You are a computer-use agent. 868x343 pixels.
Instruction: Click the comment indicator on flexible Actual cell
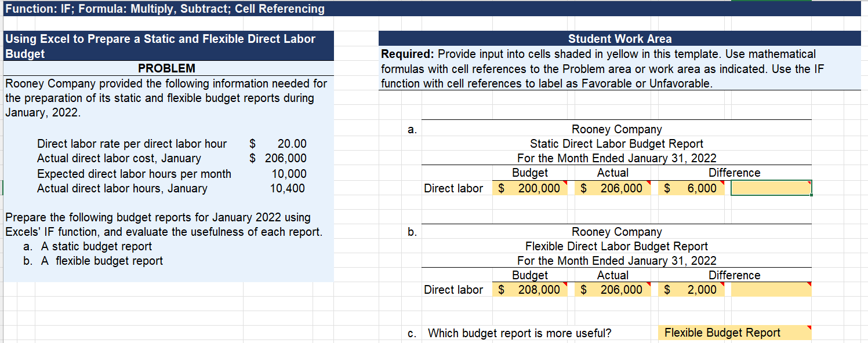648,284
